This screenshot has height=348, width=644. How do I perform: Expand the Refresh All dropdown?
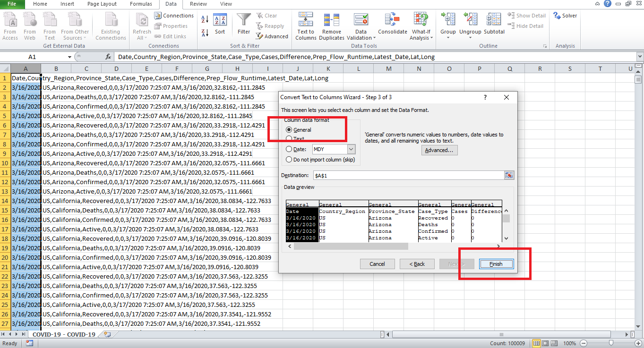click(142, 35)
